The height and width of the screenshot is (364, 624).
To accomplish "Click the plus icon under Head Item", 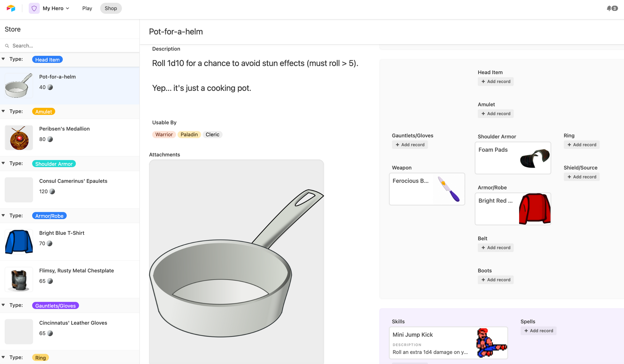I will pos(483,82).
